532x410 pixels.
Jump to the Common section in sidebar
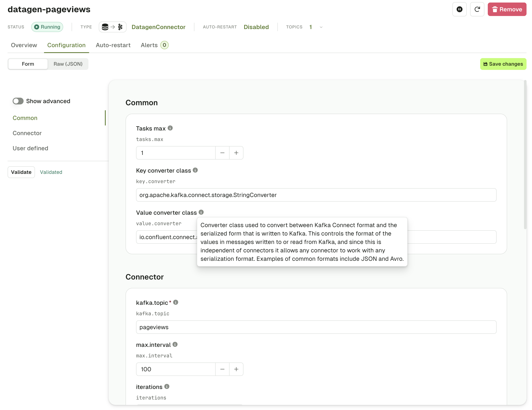click(x=25, y=118)
